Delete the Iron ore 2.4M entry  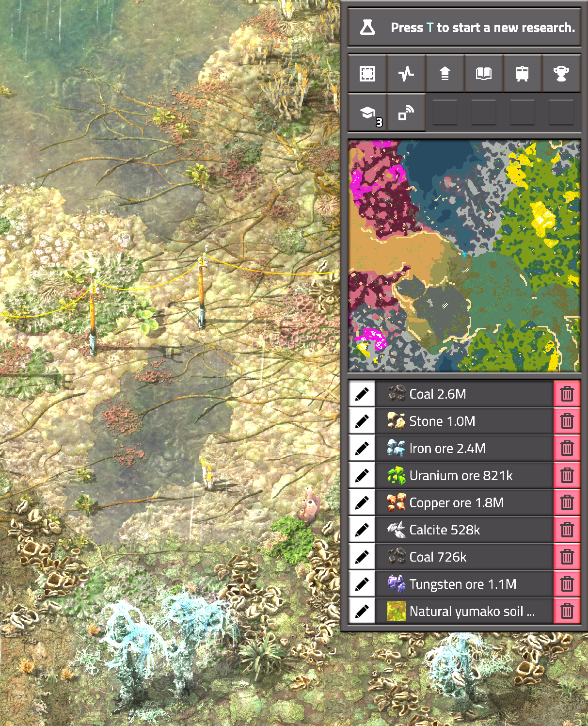pyautogui.click(x=567, y=448)
